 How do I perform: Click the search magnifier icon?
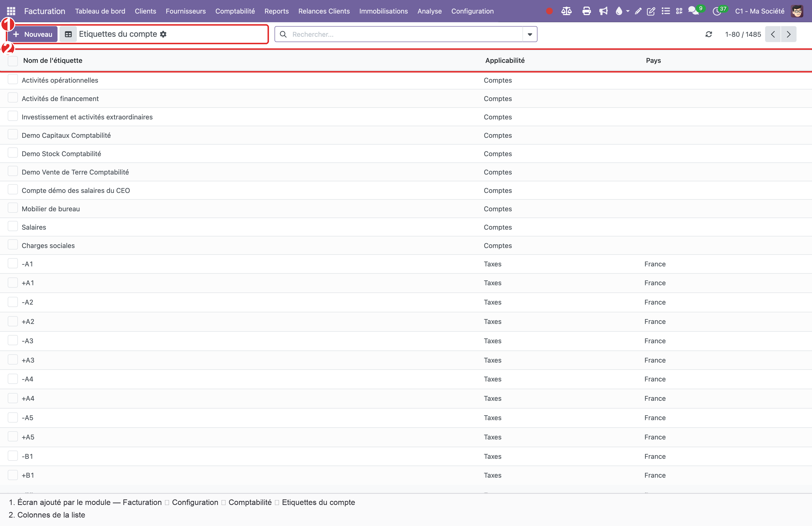pos(283,34)
